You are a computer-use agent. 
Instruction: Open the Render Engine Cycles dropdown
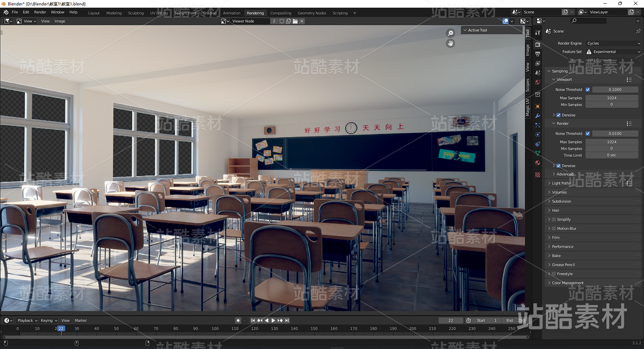pyautogui.click(x=613, y=43)
